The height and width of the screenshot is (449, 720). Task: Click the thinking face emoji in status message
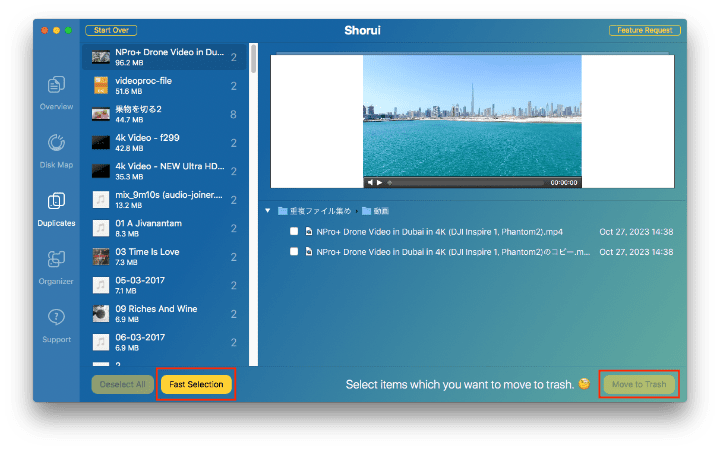pos(584,383)
